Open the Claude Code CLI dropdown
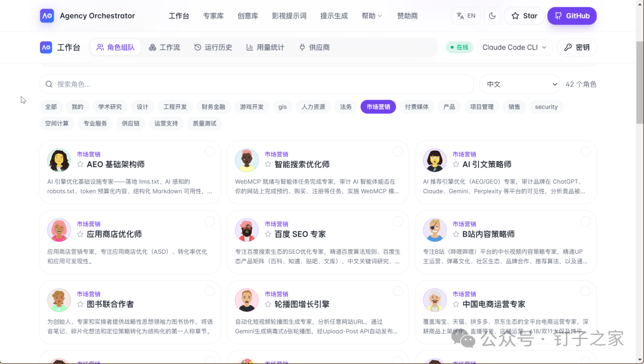The width and height of the screenshot is (644, 364). point(515,47)
